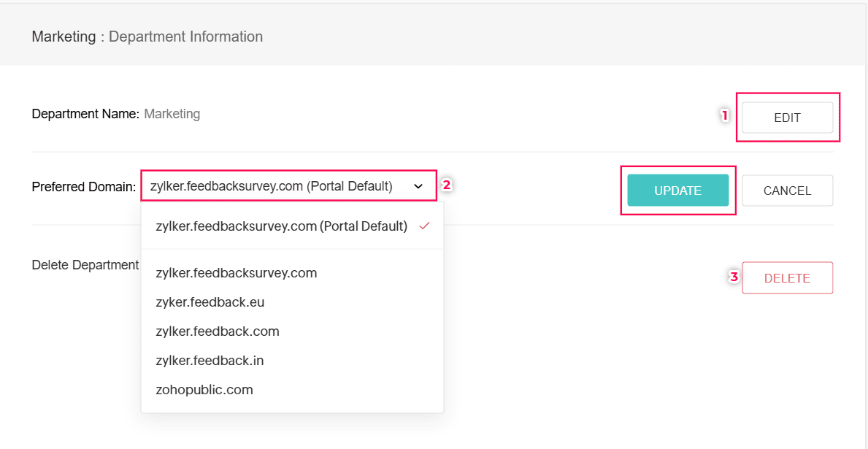
Task: Select zohopublic.com from the domain list
Action: (204, 390)
